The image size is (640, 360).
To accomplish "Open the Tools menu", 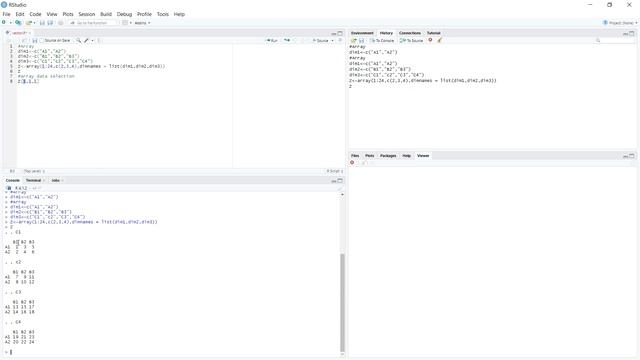I will point(162,14).
